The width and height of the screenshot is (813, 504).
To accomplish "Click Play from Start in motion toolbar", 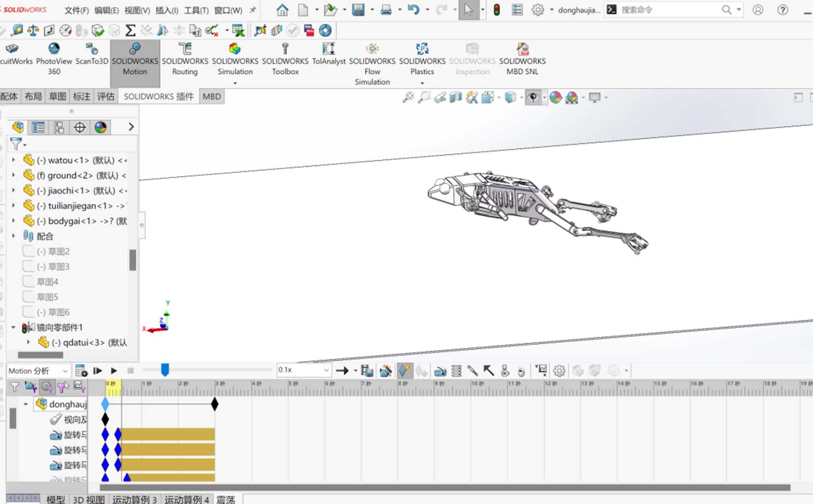I will pos(98,371).
